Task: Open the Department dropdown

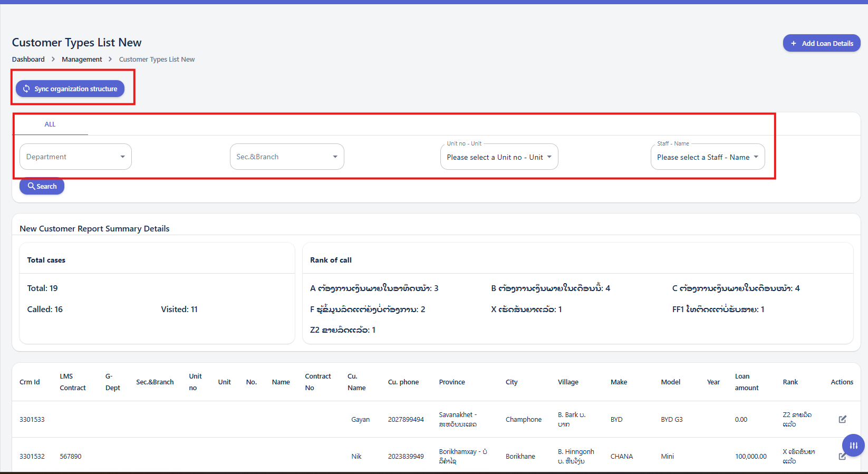Action: point(75,157)
